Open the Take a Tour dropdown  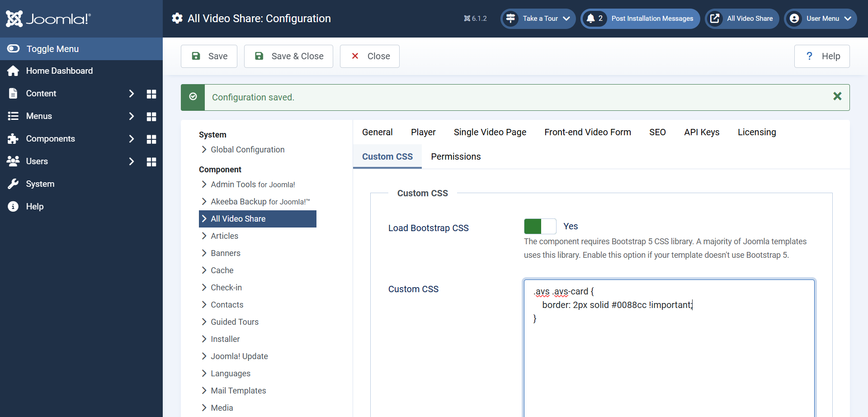tap(538, 19)
